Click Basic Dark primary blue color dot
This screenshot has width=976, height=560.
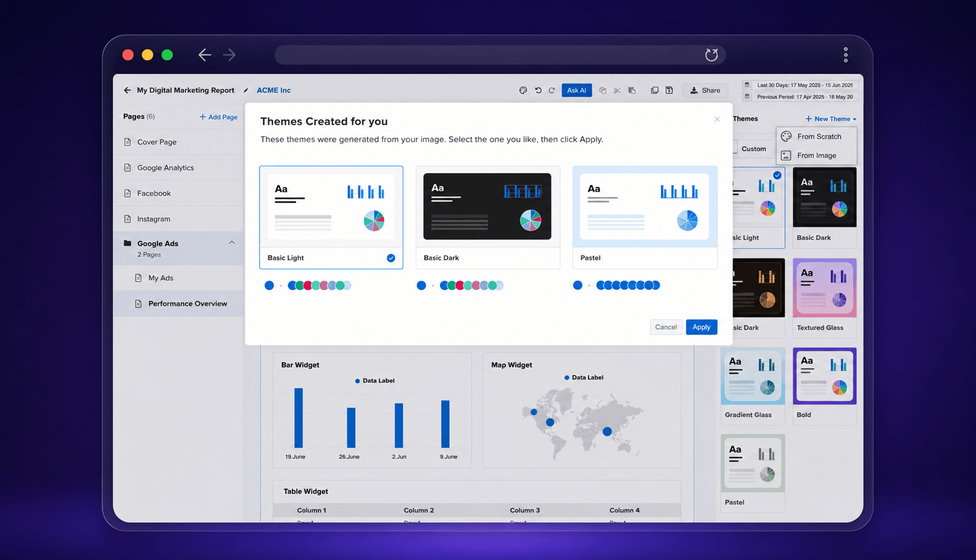click(421, 285)
